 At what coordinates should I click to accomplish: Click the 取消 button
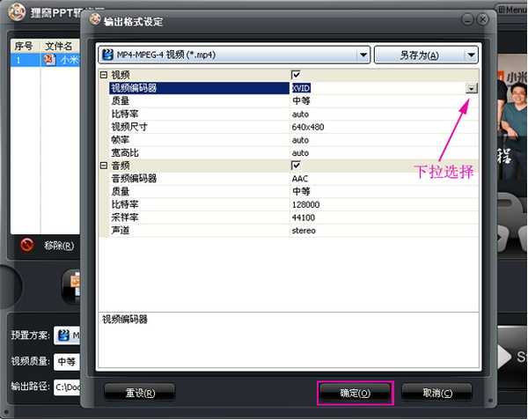436,392
